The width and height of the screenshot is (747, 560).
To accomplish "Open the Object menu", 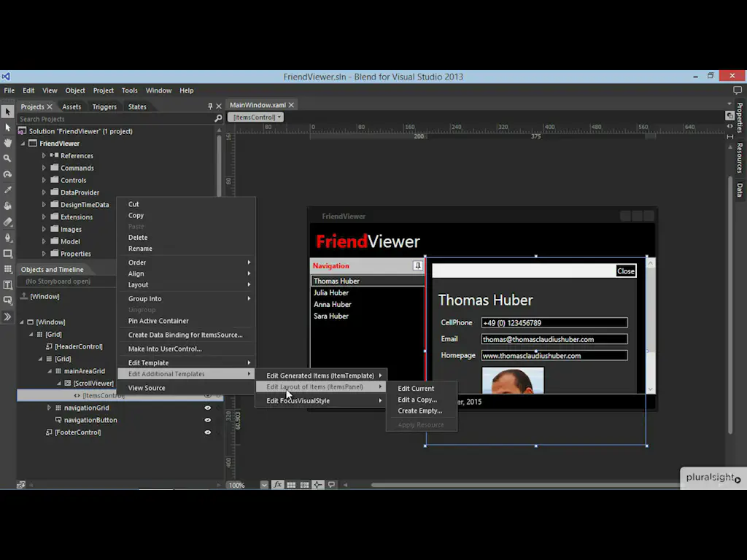I will [75, 90].
